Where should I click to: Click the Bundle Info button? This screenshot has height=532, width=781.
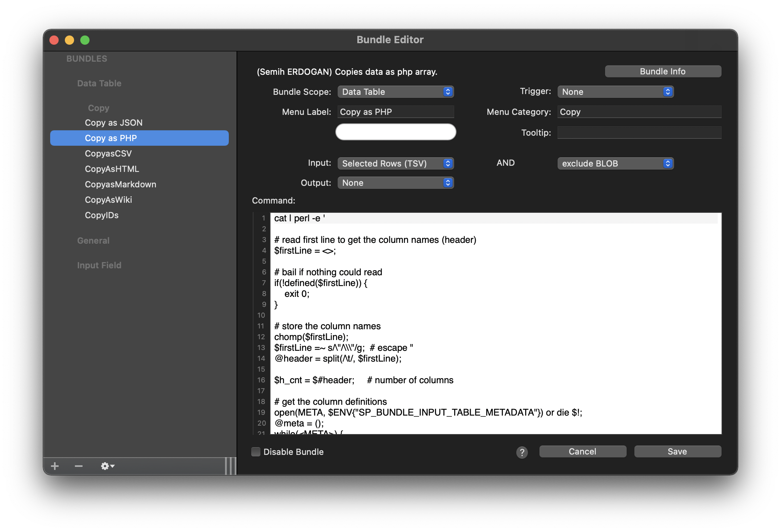pyautogui.click(x=663, y=71)
